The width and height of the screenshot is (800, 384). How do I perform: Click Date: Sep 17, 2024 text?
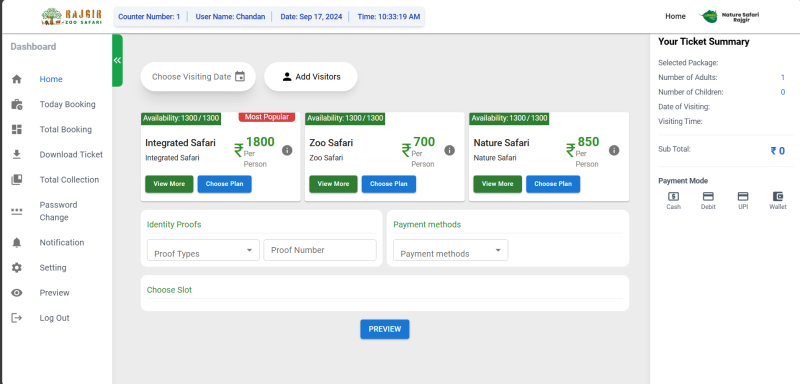click(311, 16)
